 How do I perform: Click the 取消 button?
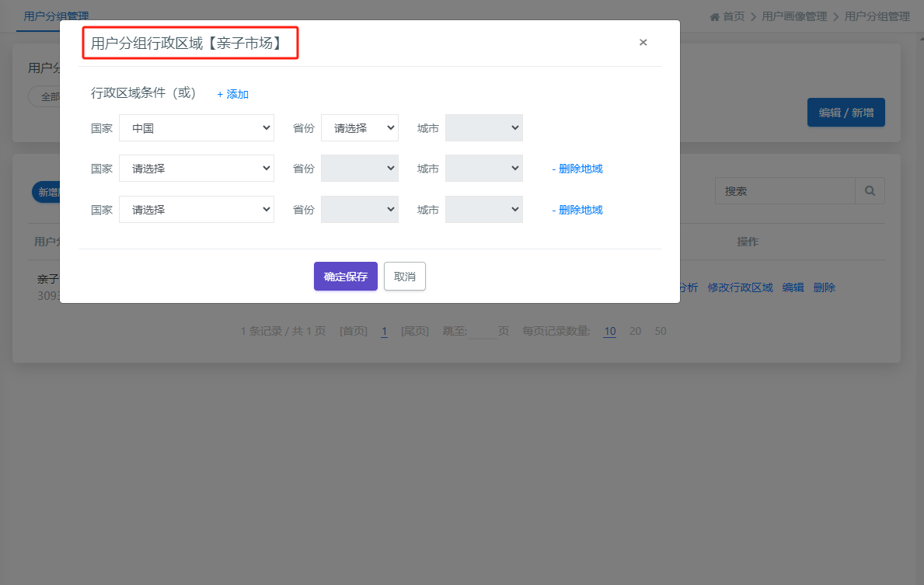pos(405,277)
